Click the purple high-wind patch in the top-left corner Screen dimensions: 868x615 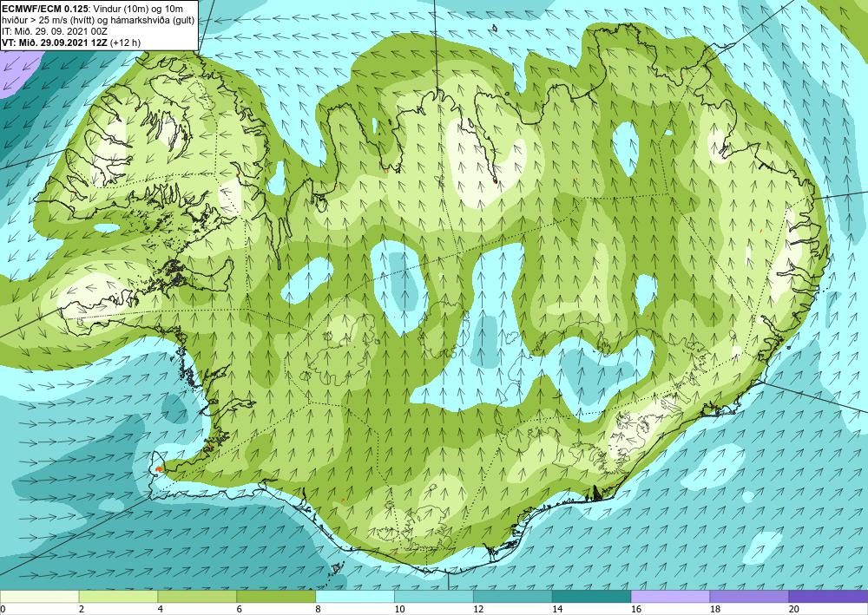pyautogui.click(x=16, y=74)
